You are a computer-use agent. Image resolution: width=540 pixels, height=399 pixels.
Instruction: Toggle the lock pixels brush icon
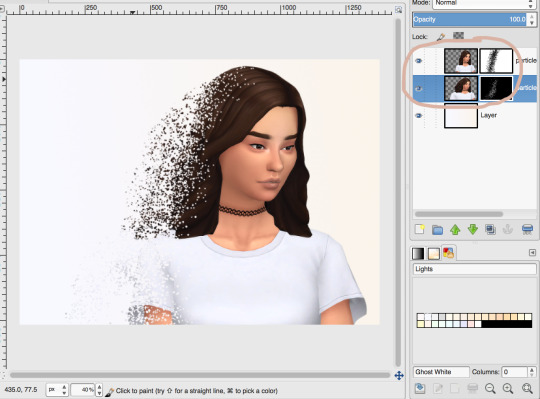click(x=441, y=36)
